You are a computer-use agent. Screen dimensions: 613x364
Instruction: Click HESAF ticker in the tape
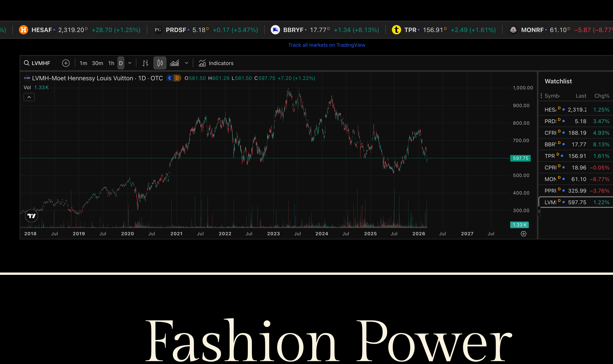42,30
